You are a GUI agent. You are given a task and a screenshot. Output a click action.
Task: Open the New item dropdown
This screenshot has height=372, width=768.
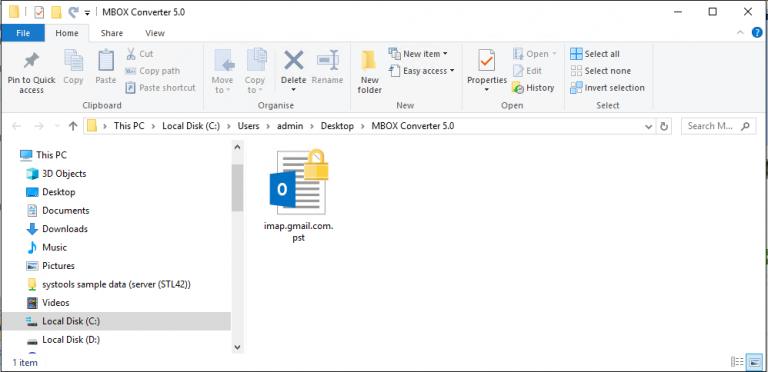coord(418,53)
